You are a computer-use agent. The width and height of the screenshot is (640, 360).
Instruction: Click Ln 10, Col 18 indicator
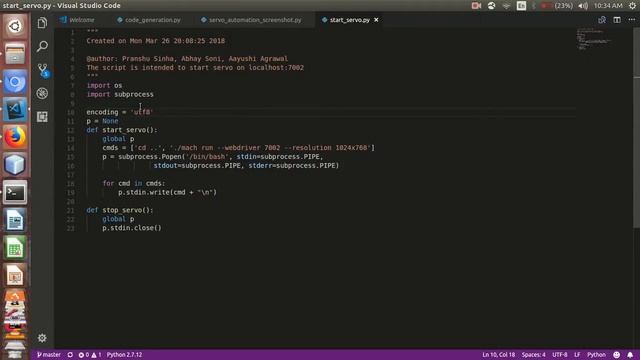[x=498, y=355]
